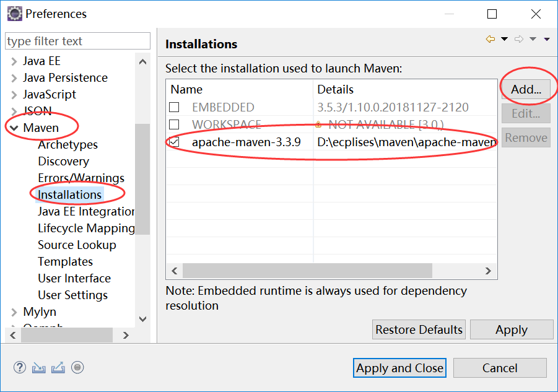Click the Edit... button
This screenshot has height=392, width=558.
tap(526, 113)
